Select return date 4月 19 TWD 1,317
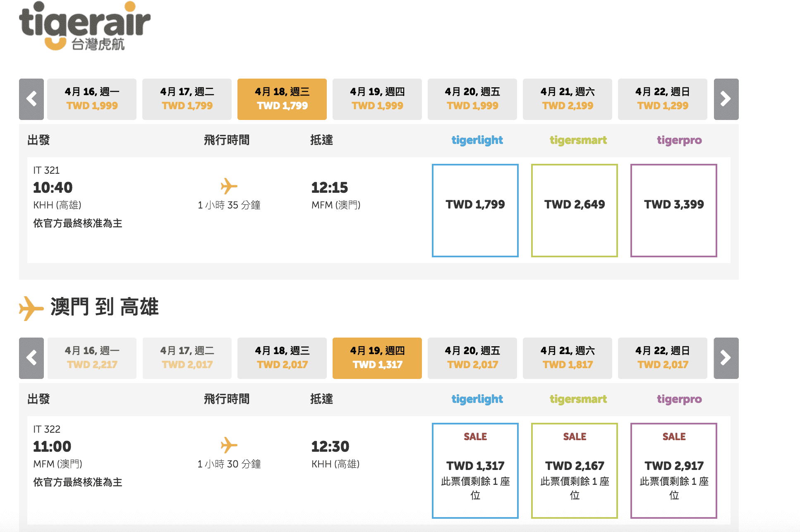Screen dimensions: 800x532 (377, 358)
